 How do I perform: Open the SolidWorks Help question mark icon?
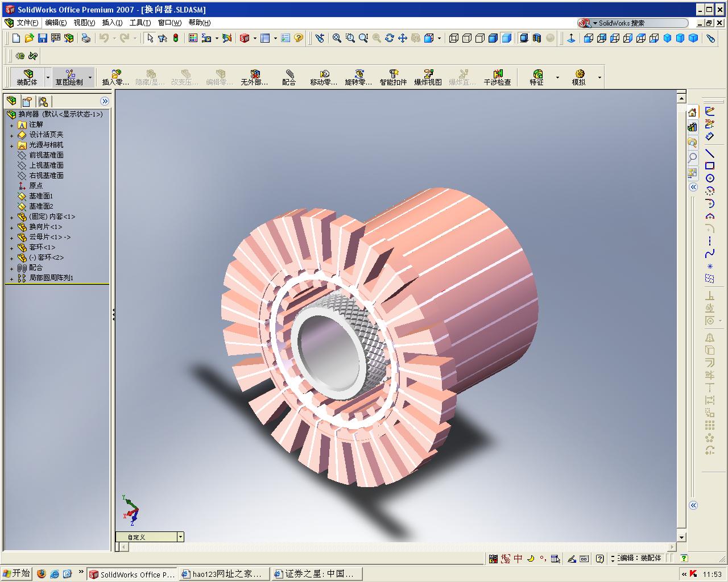299,38
